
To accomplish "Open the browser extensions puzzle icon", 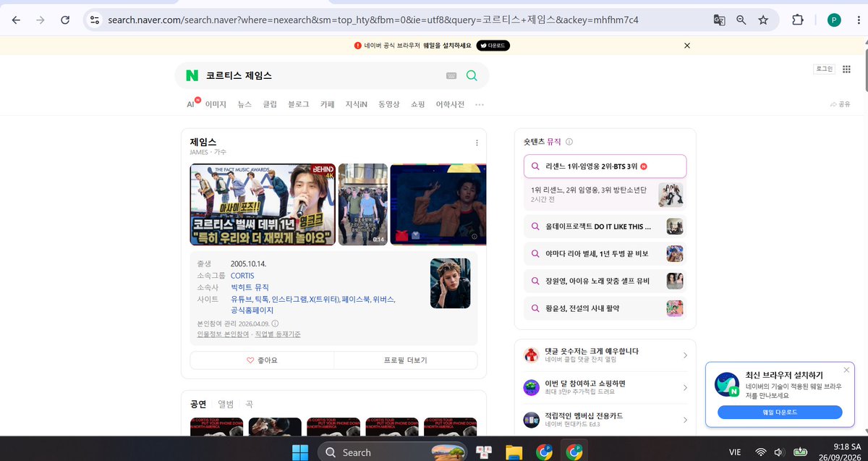I will coord(798,20).
